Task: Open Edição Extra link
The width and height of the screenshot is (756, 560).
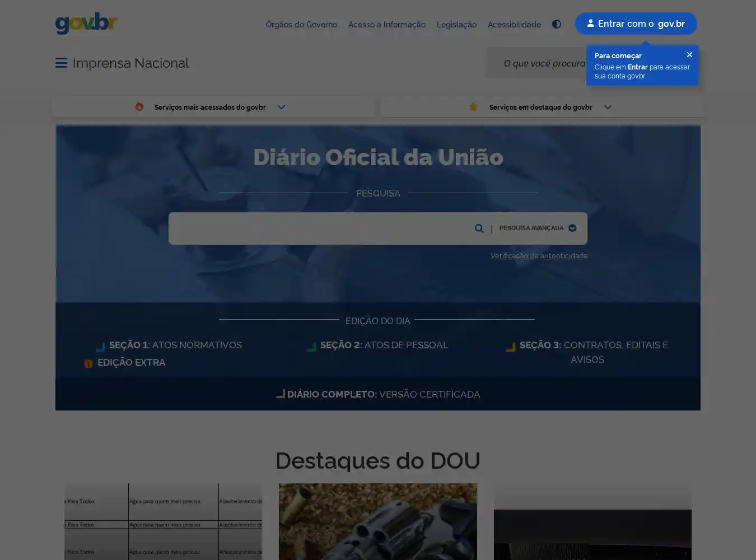Action: tap(131, 362)
